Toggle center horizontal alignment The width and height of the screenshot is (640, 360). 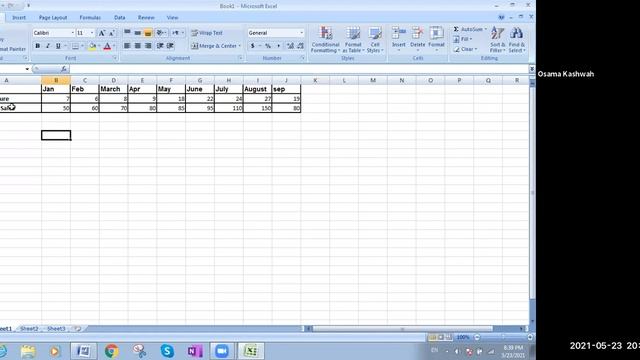click(x=138, y=46)
